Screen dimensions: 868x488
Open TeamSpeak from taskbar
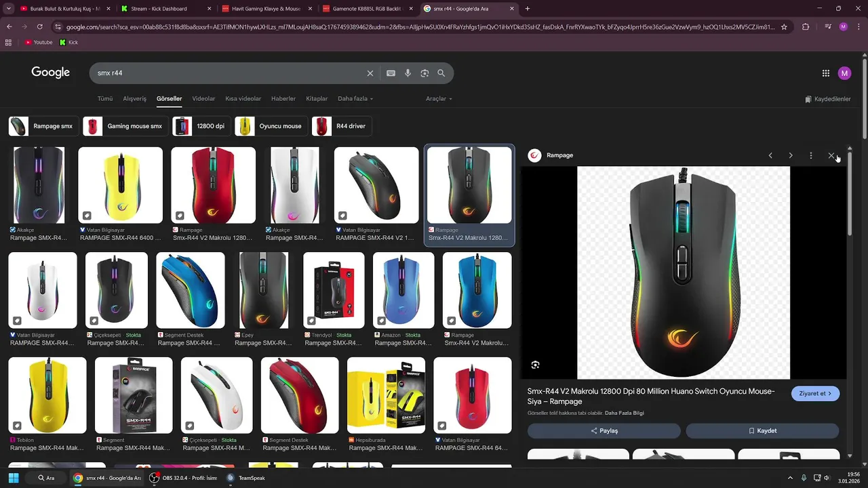click(x=245, y=478)
